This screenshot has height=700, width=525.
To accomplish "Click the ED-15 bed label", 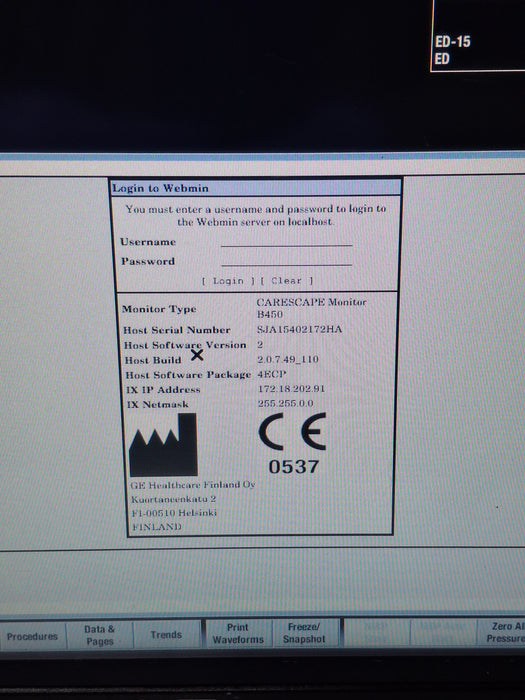I will 453,42.
